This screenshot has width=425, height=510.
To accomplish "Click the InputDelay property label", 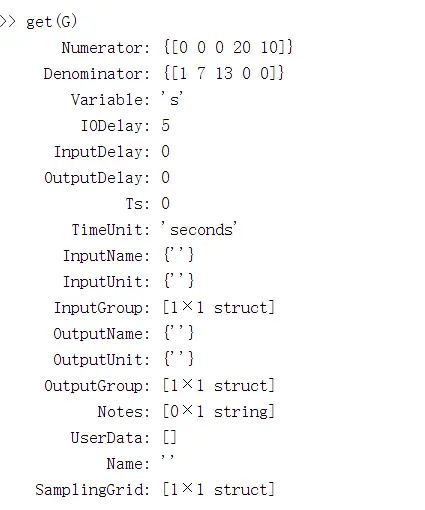I will point(102,152).
